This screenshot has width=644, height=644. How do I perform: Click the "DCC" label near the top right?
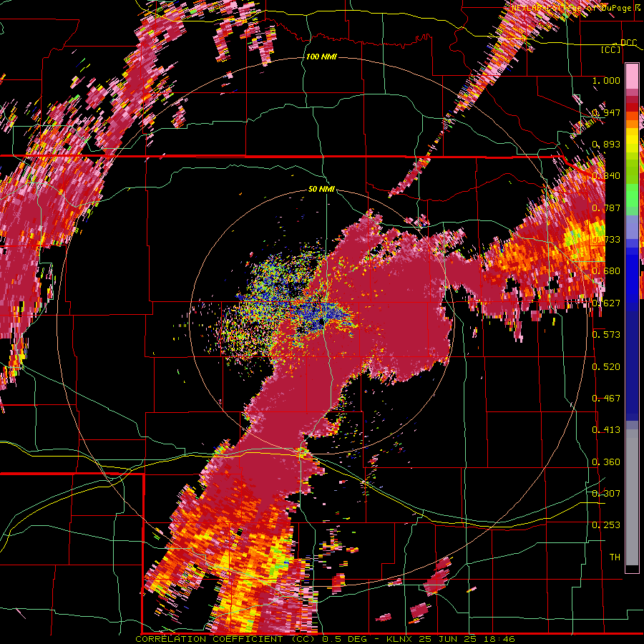click(x=628, y=43)
